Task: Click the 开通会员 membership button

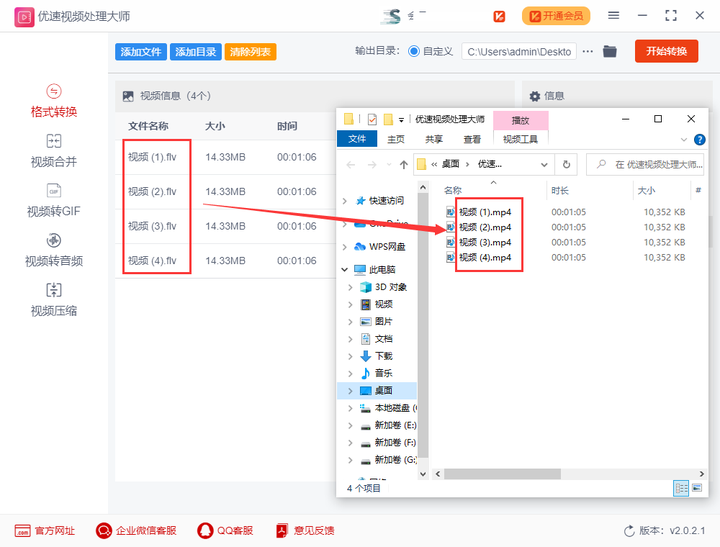Action: click(x=556, y=16)
